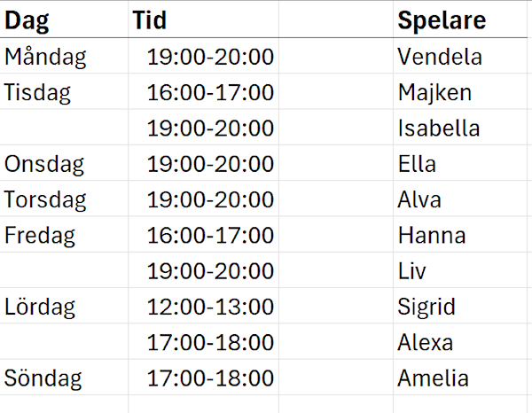Click the cell containing Alva
Image resolution: width=532 pixels, height=413 pixels.
[x=419, y=199]
